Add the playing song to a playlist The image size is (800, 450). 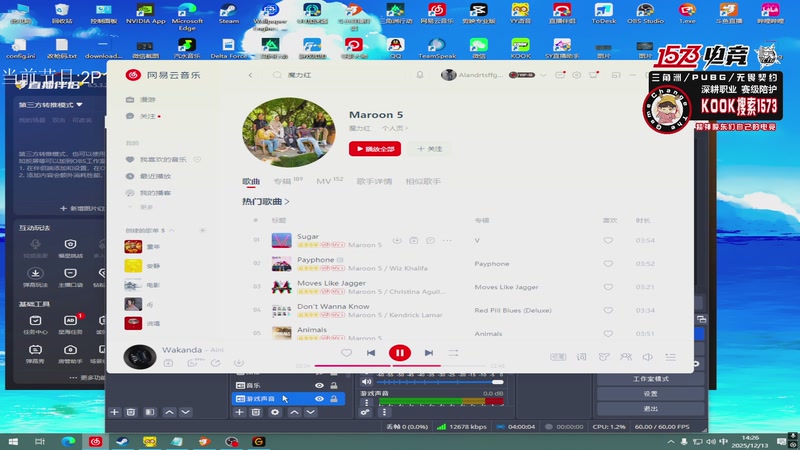[x=168, y=363]
